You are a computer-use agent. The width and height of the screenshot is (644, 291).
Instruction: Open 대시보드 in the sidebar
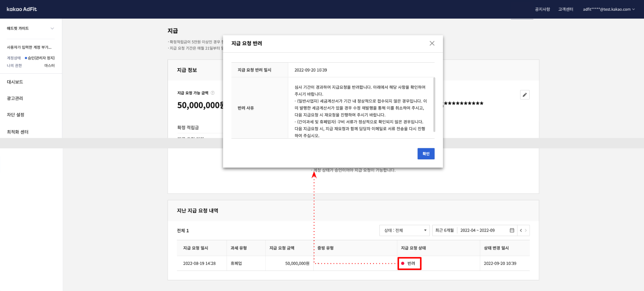pos(15,82)
